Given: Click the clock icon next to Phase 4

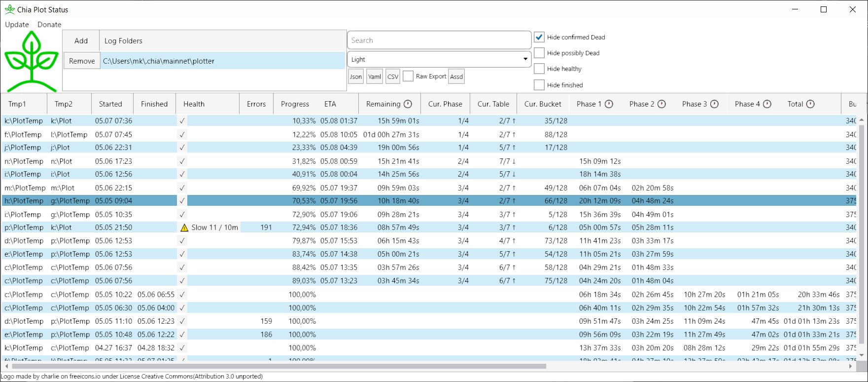Looking at the screenshot, I should point(767,104).
